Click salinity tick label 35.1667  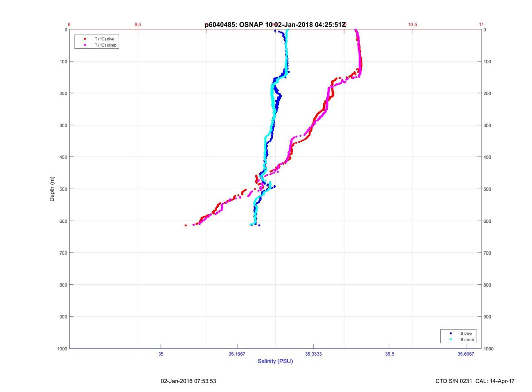pos(237,353)
